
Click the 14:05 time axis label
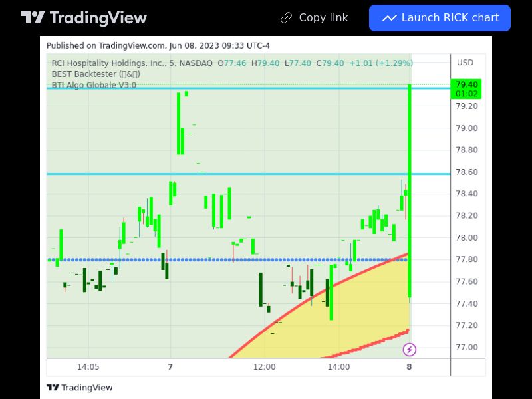[88, 367]
